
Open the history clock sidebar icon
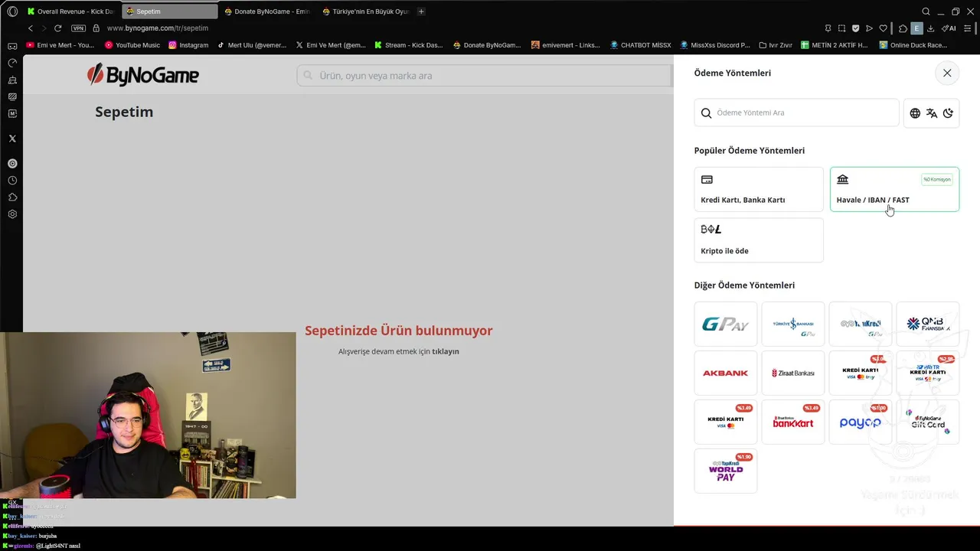[12, 181]
